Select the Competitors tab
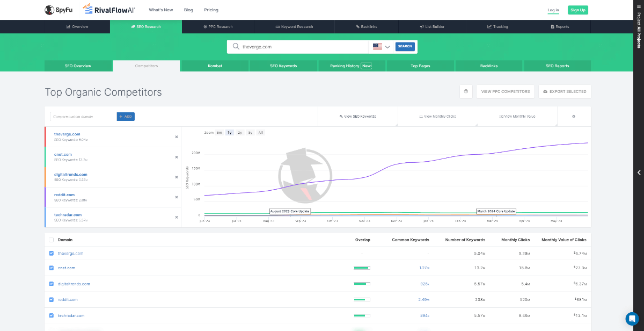 [147, 66]
